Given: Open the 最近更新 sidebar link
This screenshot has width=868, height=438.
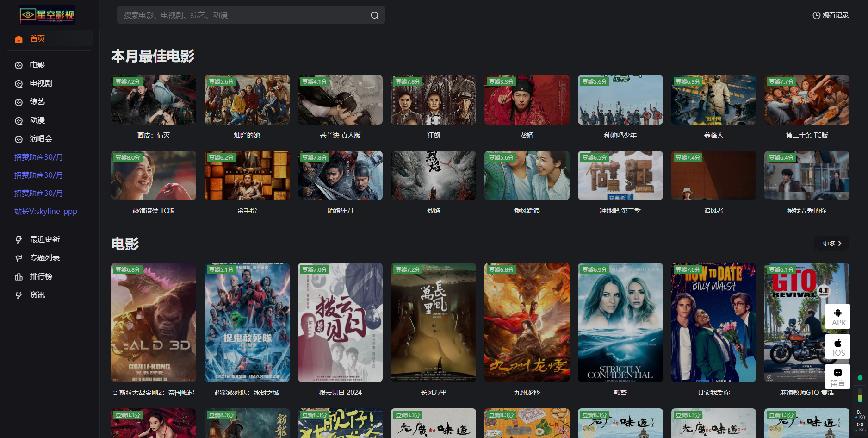Looking at the screenshot, I should (x=44, y=239).
